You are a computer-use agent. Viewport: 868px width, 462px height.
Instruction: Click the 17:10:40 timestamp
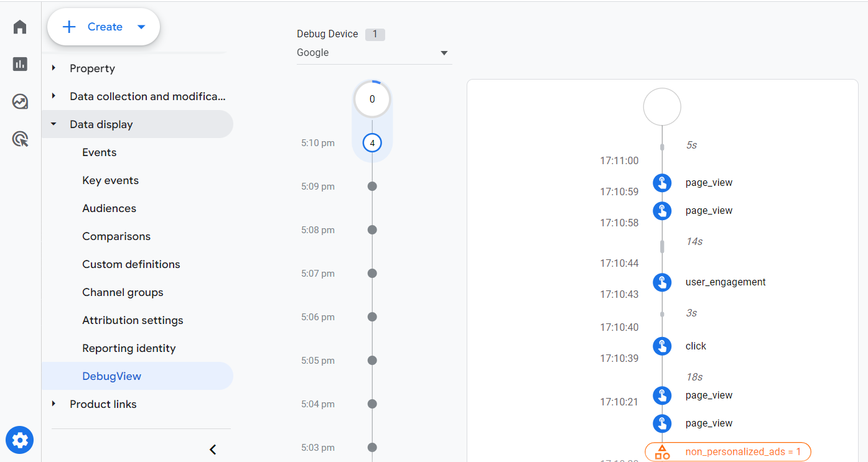[x=619, y=328]
